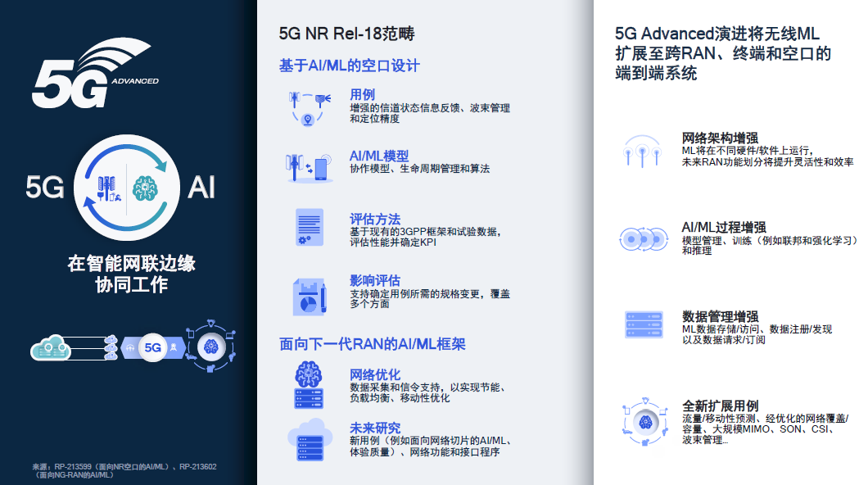Click the tower and phone icon beside AI/ML模型

(x=309, y=168)
